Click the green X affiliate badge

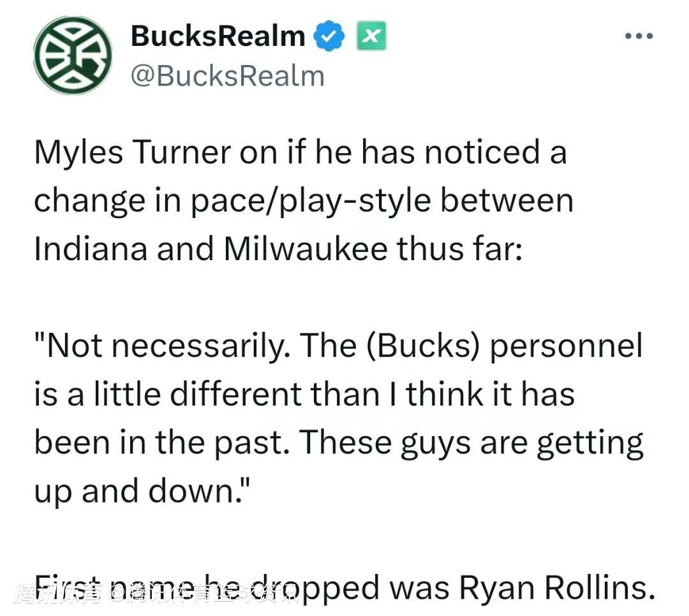[371, 36]
